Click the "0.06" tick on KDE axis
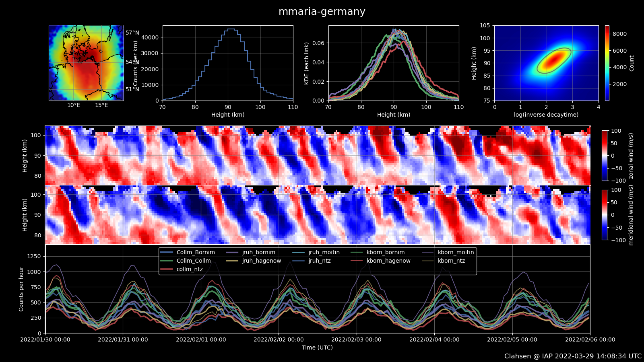 318,43
